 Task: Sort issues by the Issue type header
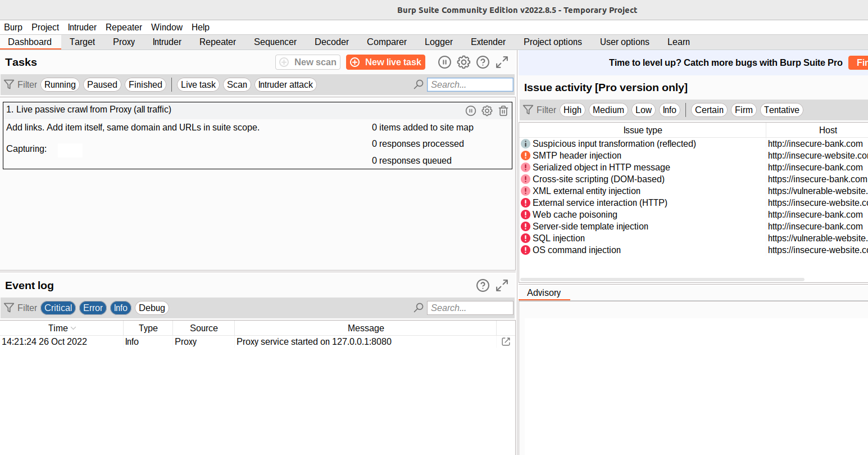pos(643,130)
